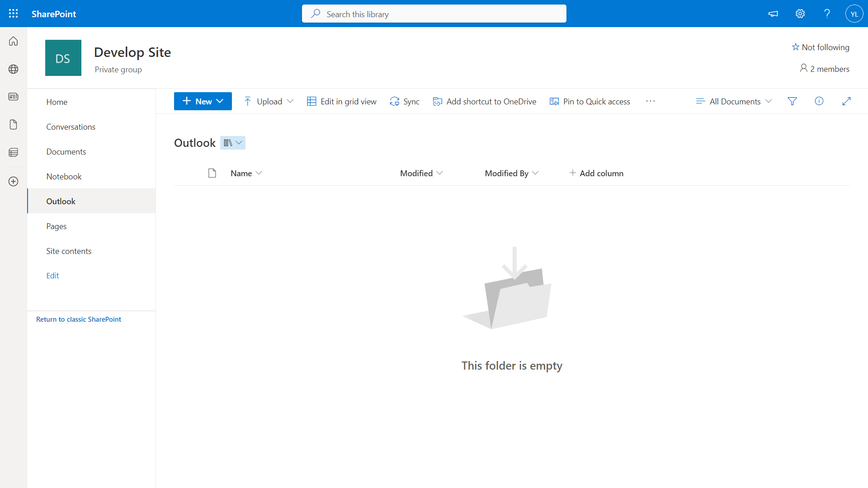Expand content to full screen
Screen dimensions: 868x488
coord(846,101)
